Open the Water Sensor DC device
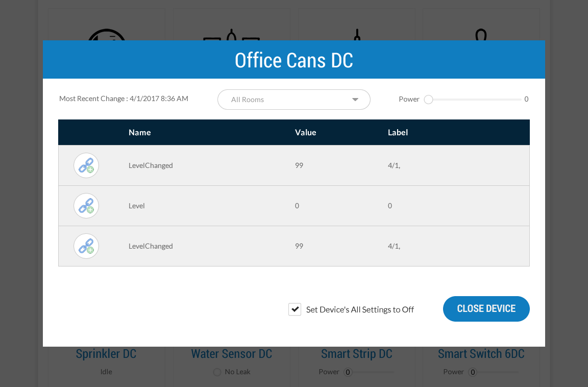 (x=231, y=354)
